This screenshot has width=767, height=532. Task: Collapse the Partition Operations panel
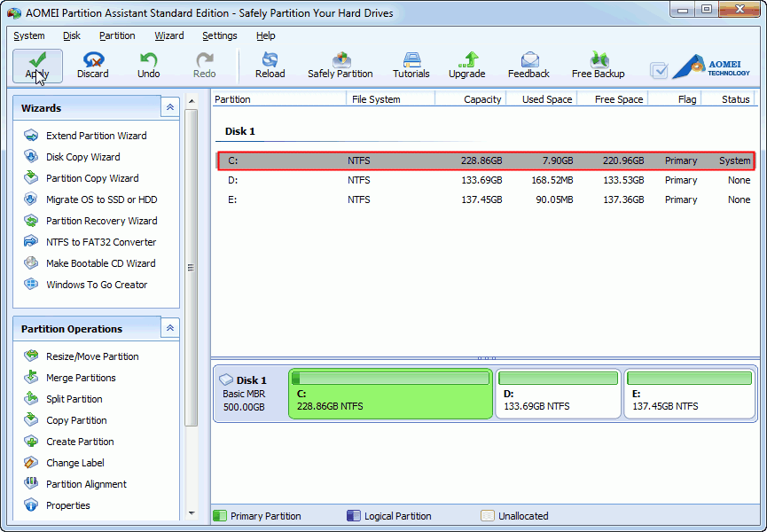(169, 327)
